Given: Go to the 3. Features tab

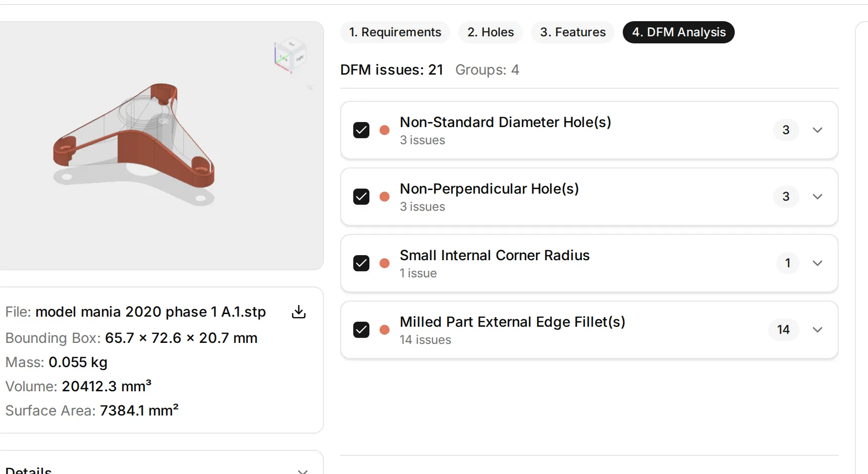Looking at the screenshot, I should click(573, 32).
